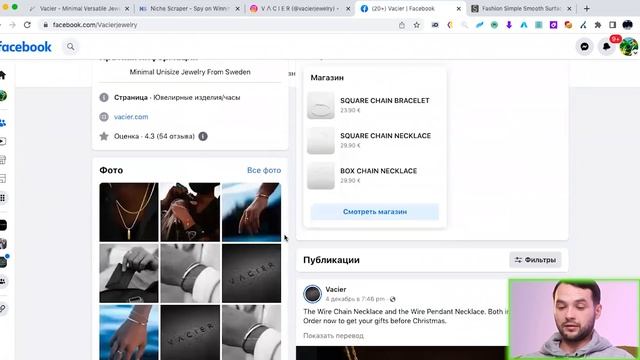
Task: Click the Vacier post profile picture
Action: pos(312,294)
